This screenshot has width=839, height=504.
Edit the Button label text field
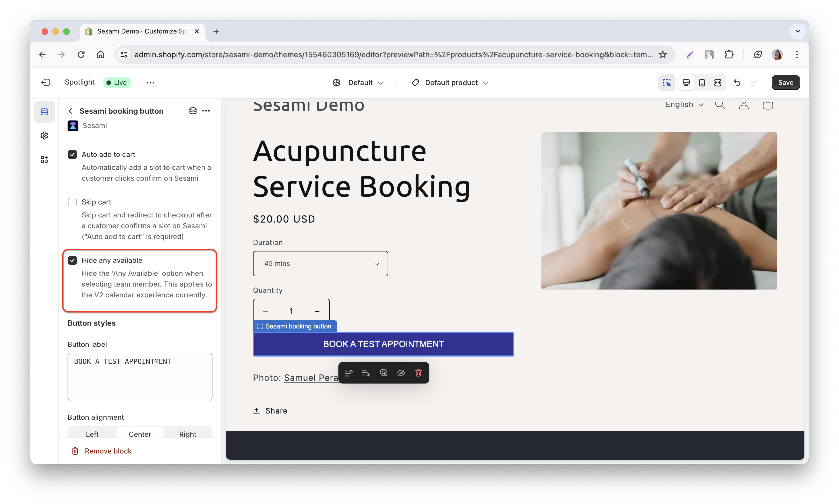(x=140, y=377)
